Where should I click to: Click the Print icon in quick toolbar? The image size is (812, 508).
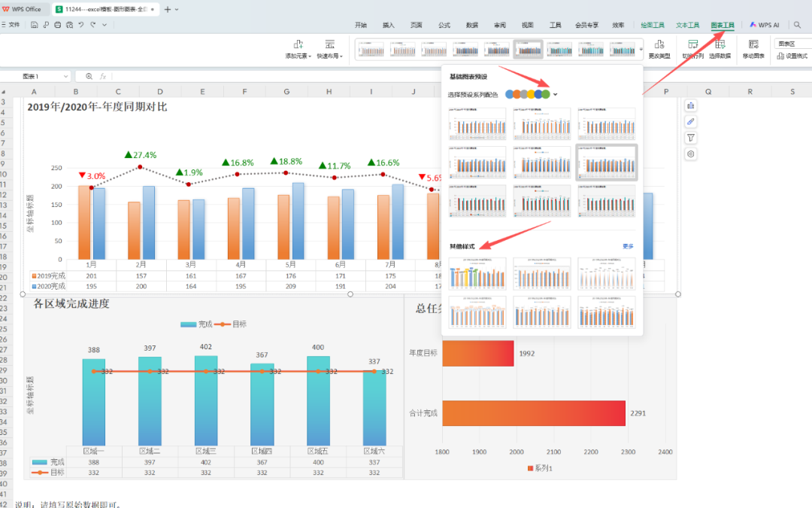[x=58, y=25]
